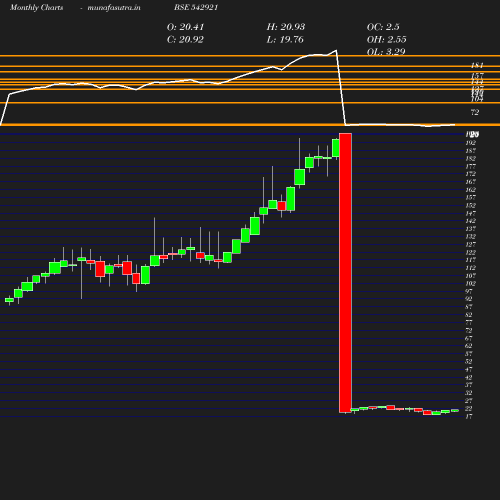The height and width of the screenshot is (500, 500).
Task: Click the 77 price label on candlestick axis
Action: tap(469, 323)
